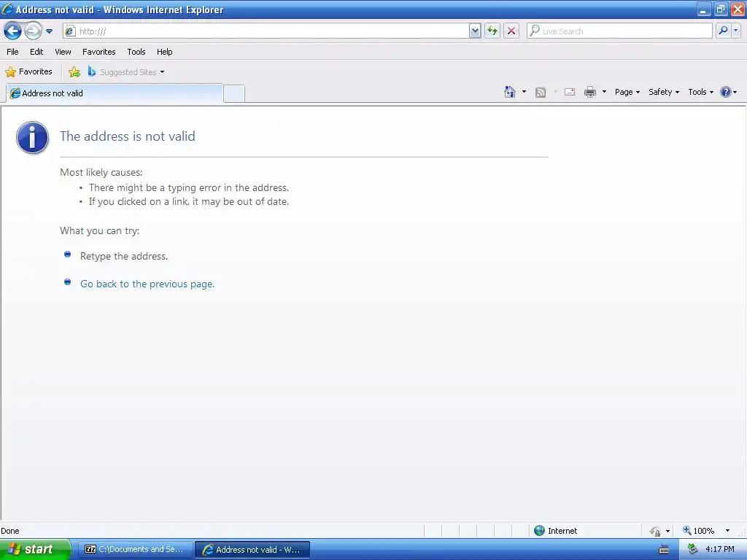The height and width of the screenshot is (560, 747).
Task: Click 'If you clicked on a link' text
Action: tap(189, 201)
